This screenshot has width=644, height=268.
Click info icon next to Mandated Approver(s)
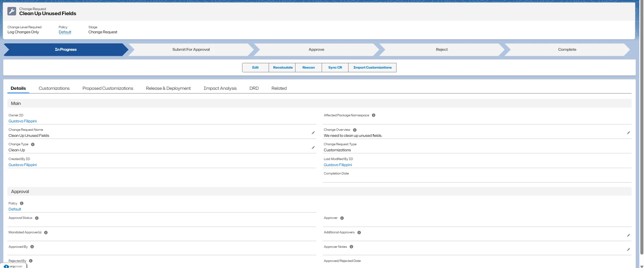[x=46, y=233]
